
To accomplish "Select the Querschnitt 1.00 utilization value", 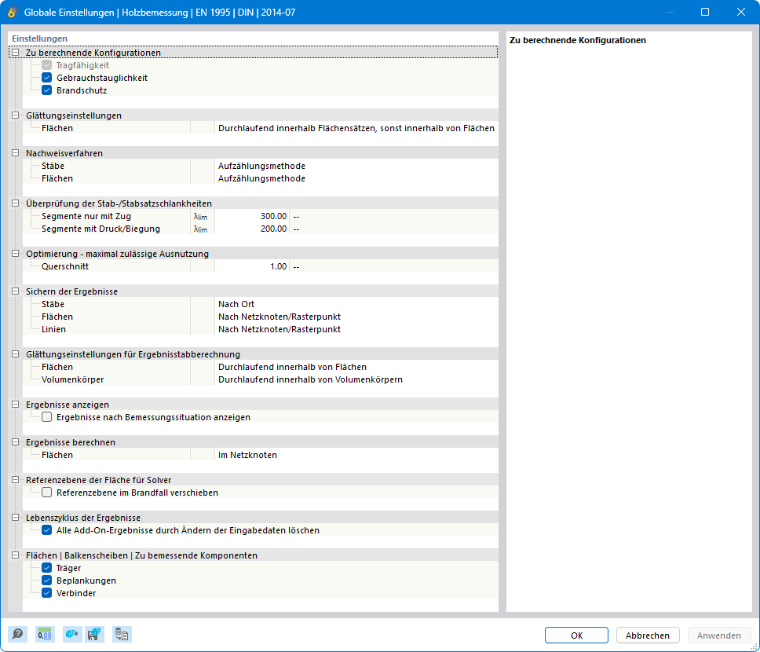I will pos(252,266).
